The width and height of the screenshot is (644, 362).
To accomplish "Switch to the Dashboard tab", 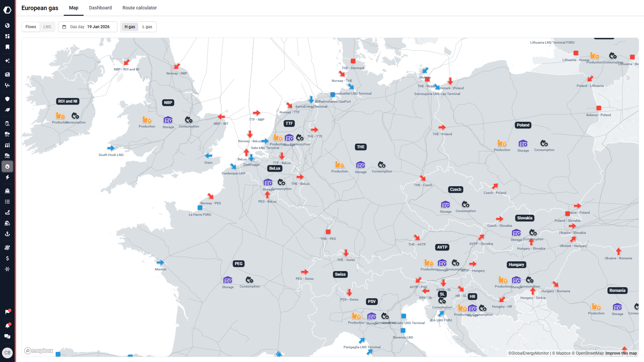I will [100, 7].
